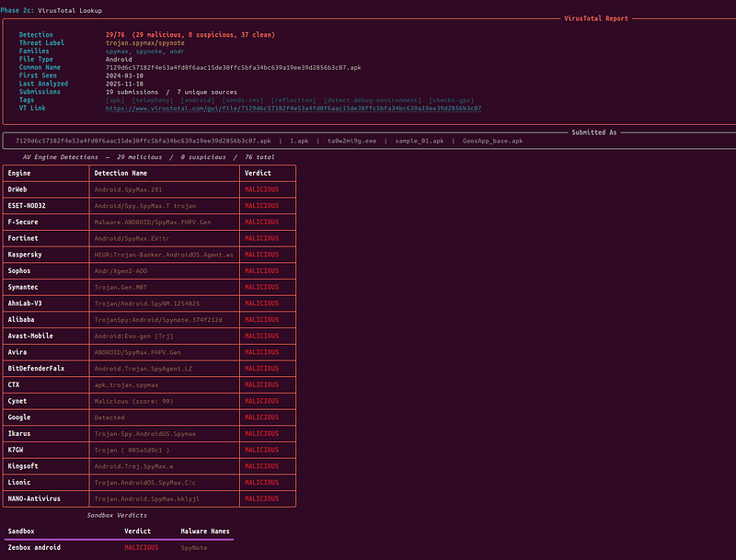Click the 'Malware Names' column header
This screenshot has height=560, width=736.
(205, 531)
